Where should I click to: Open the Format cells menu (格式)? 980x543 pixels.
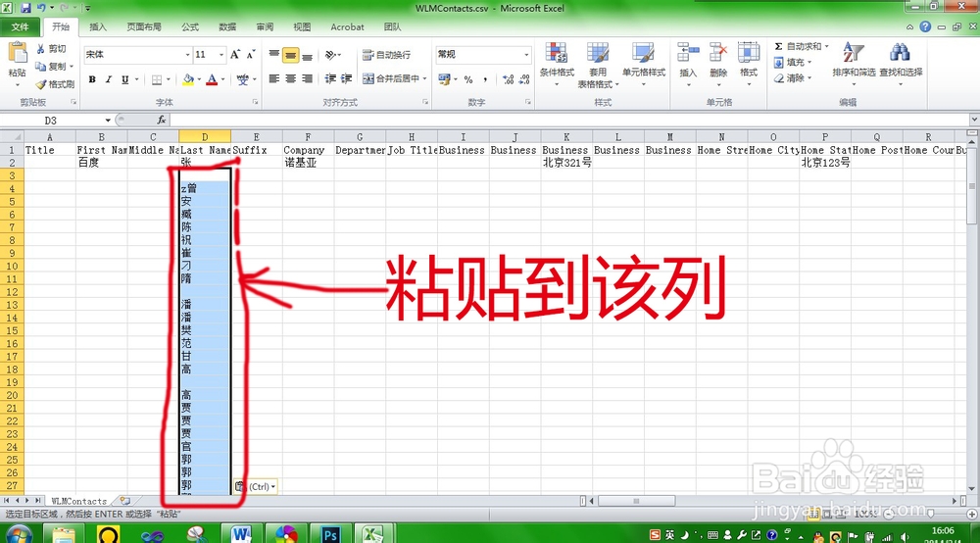tap(749, 64)
